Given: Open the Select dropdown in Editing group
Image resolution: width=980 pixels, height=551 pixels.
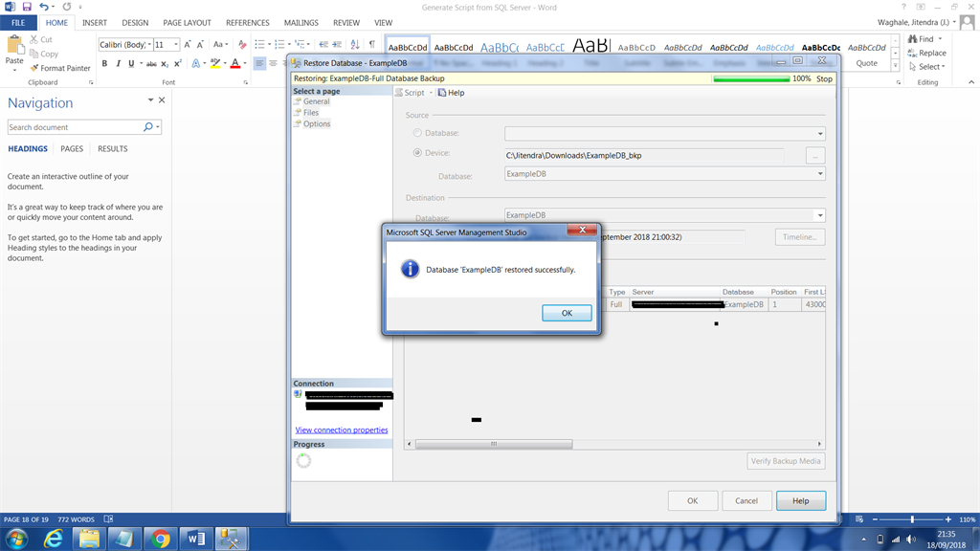Looking at the screenshot, I should click(x=926, y=66).
